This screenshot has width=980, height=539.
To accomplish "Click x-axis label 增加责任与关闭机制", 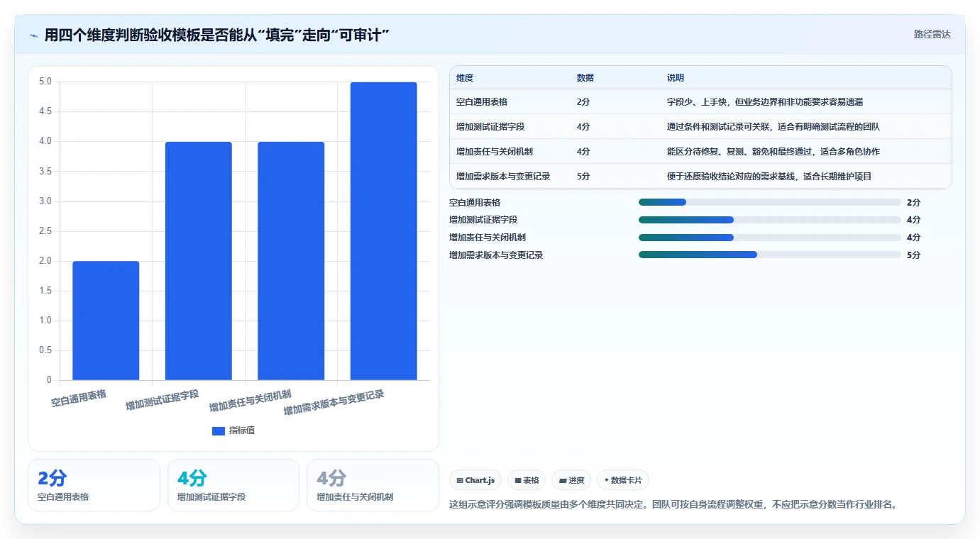I will tap(250, 401).
